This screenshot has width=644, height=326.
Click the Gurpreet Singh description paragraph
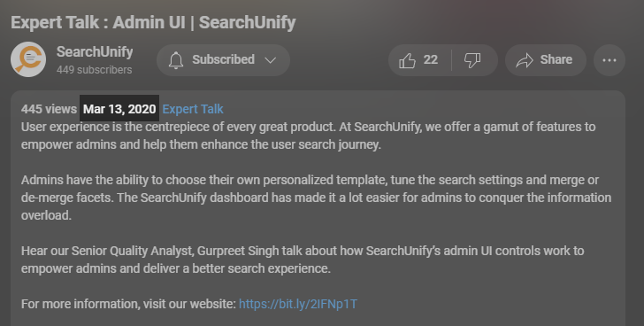(303, 260)
